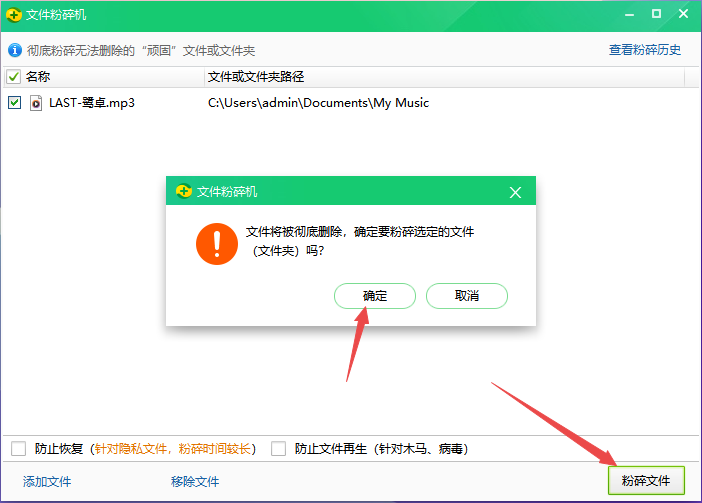Confirm shredding with the 确定 button

coord(374,296)
